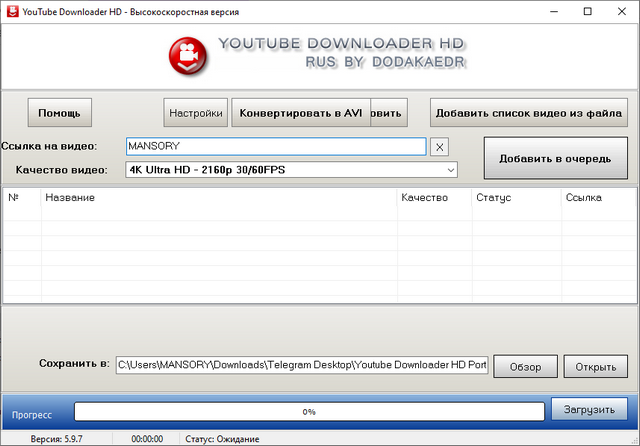
Task: Click the 0% progress bar
Action: [x=309, y=412]
